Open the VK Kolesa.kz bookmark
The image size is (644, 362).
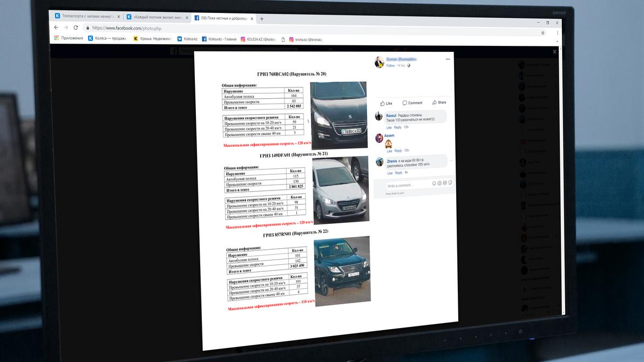(188, 39)
